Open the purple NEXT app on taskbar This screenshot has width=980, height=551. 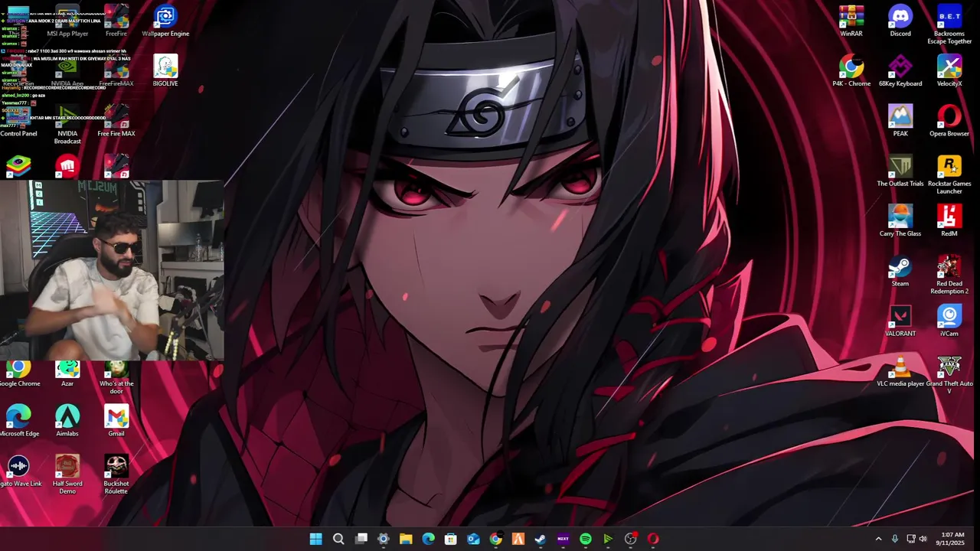click(x=563, y=539)
